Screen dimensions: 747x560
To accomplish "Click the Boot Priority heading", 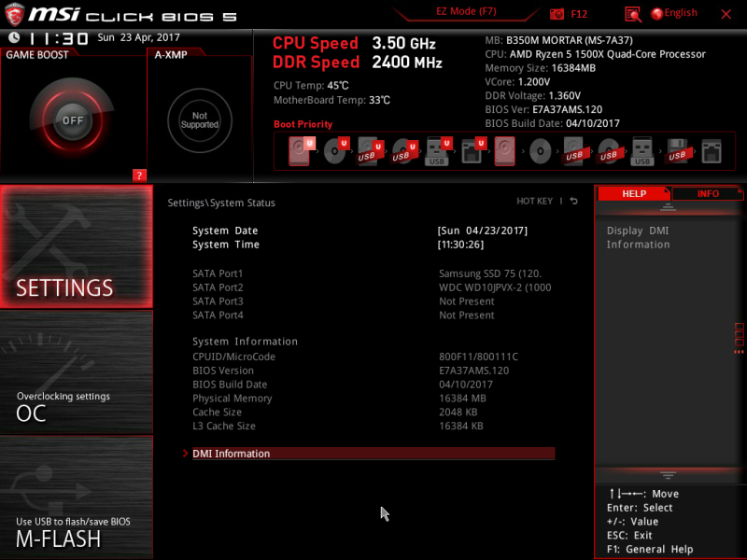I will [x=303, y=124].
